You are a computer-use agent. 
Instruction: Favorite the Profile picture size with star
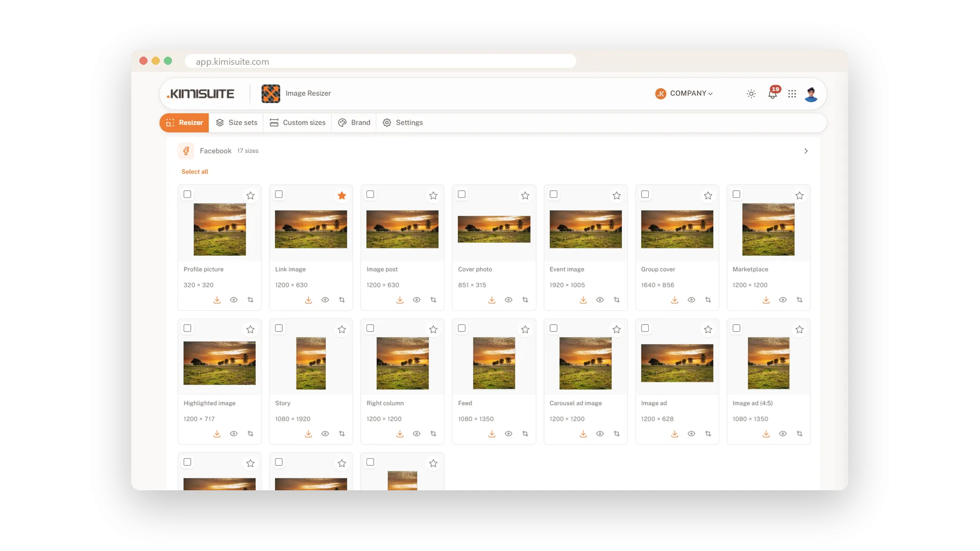tap(250, 195)
